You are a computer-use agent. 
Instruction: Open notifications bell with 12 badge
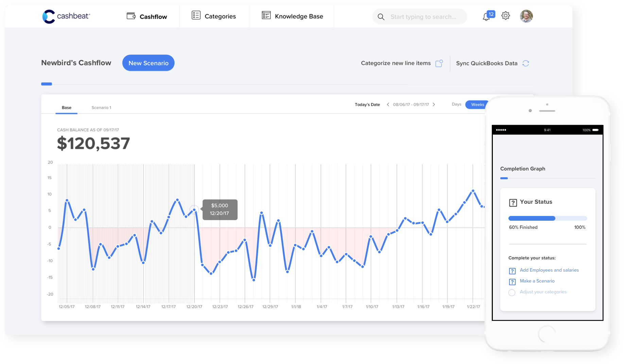point(487,17)
